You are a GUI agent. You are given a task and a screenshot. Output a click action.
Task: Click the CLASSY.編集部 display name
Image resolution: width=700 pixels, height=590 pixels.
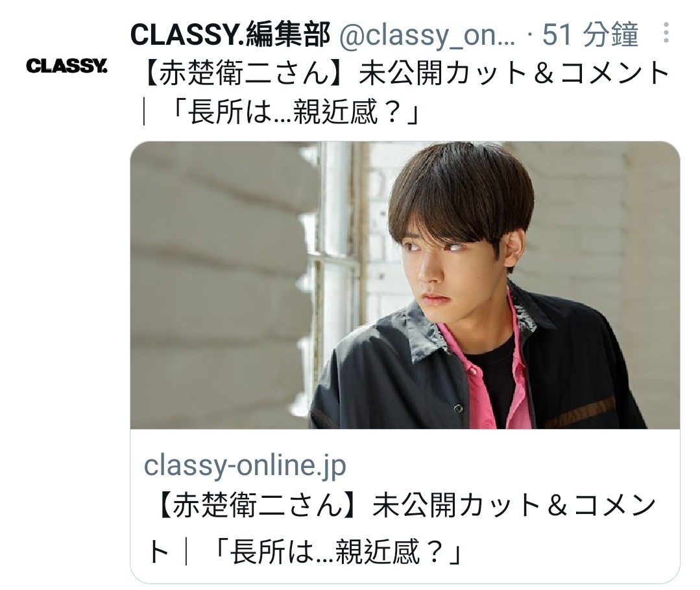point(230,34)
